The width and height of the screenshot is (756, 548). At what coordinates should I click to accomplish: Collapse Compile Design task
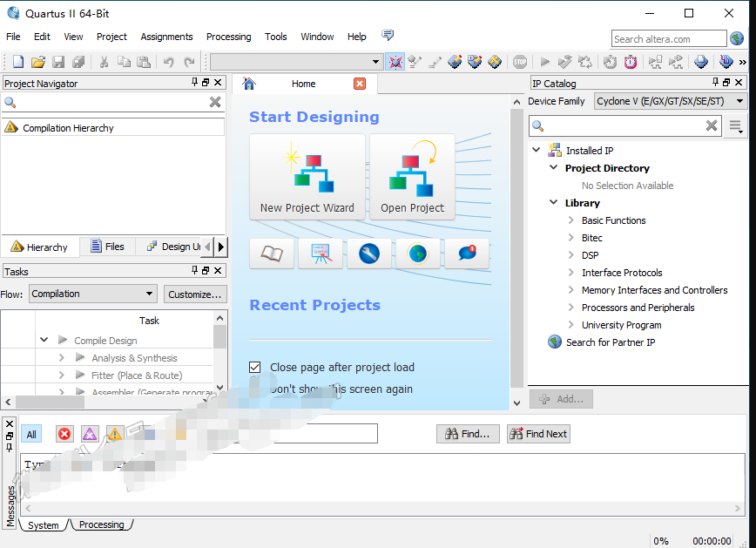(44, 340)
